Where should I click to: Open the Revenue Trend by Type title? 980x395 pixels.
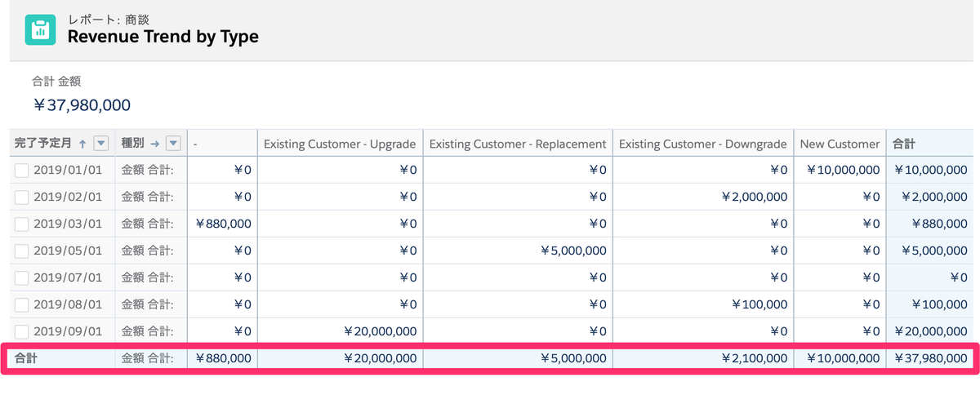coord(163,36)
